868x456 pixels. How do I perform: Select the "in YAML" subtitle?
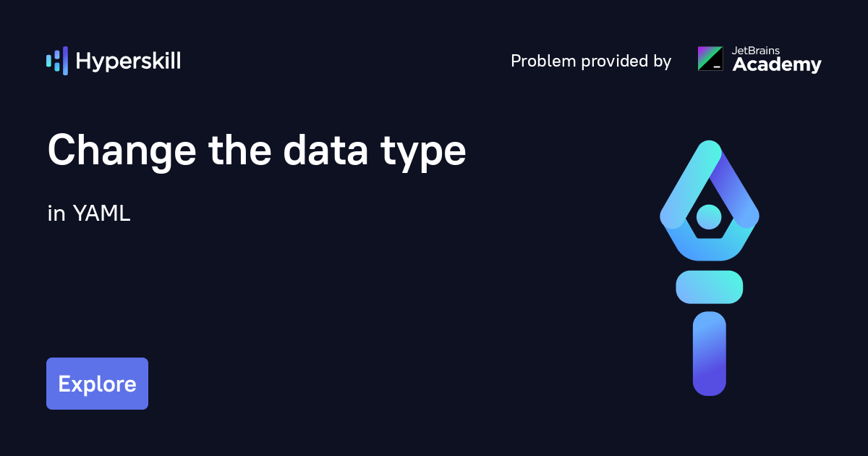coord(89,214)
